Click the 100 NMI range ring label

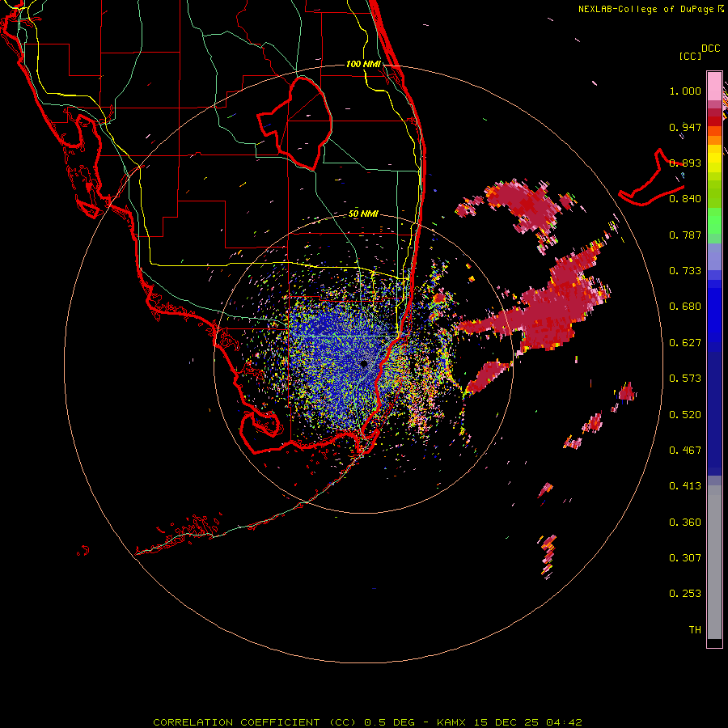click(x=363, y=64)
